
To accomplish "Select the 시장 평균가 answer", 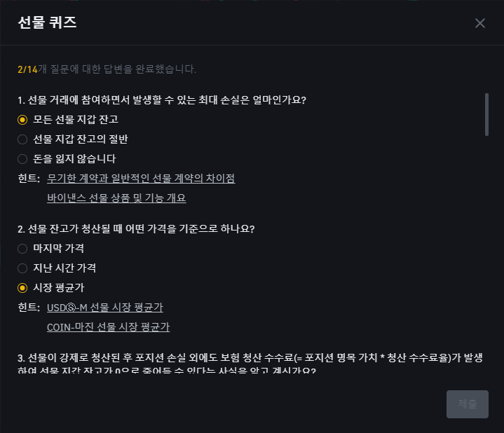I will pos(50,288).
